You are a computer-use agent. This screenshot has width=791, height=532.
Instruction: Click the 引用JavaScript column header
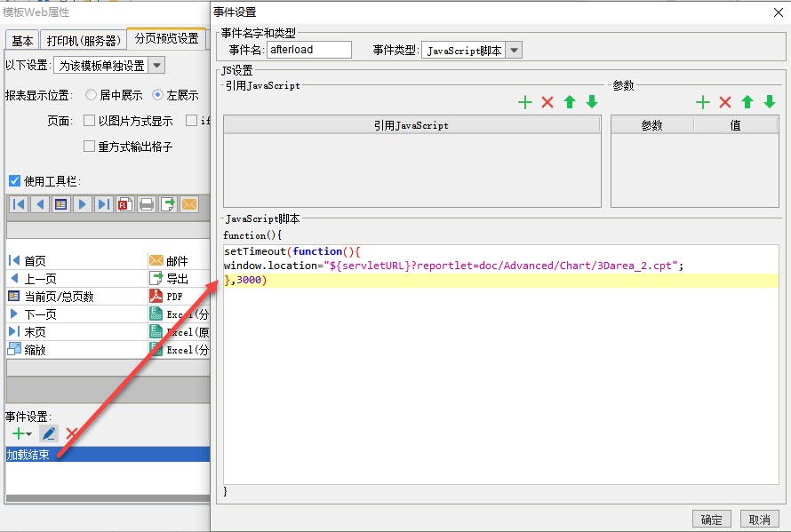coord(411,125)
